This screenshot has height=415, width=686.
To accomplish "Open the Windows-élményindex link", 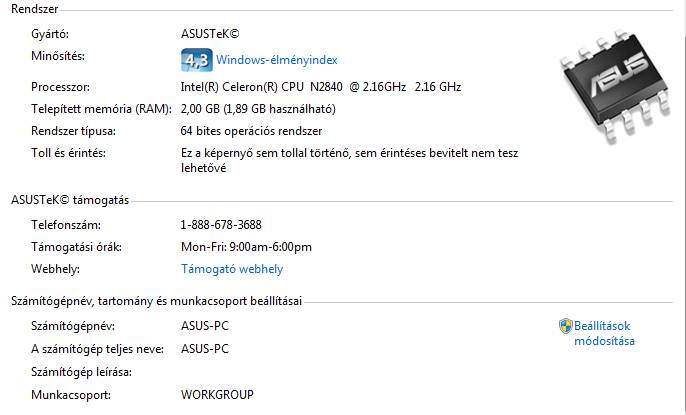I will click(x=276, y=60).
